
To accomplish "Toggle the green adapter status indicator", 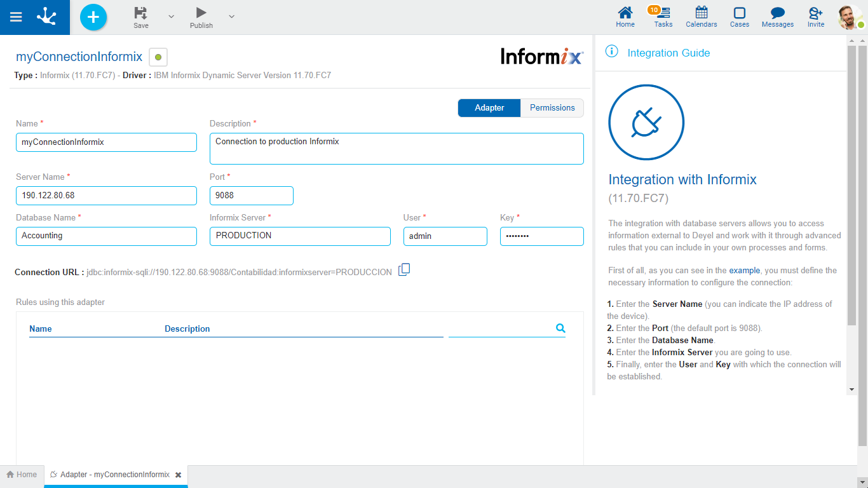I will click(158, 57).
